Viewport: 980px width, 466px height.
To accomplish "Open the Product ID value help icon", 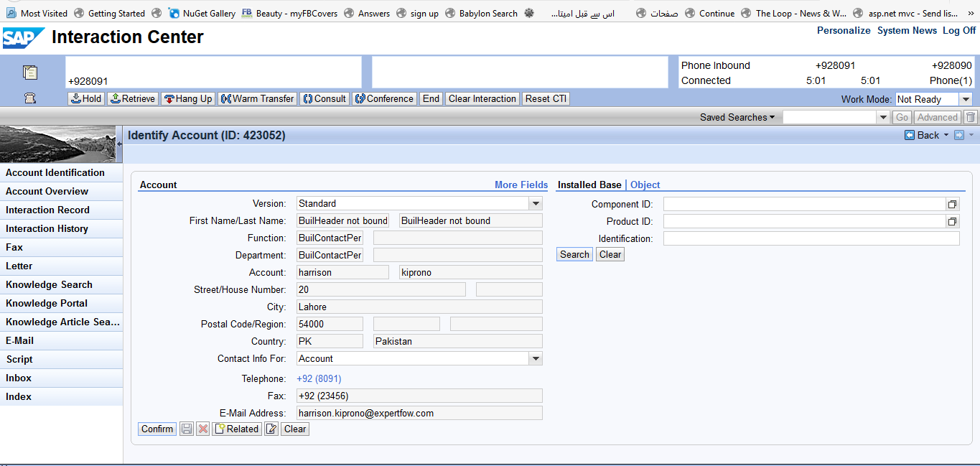I will pyautogui.click(x=953, y=221).
